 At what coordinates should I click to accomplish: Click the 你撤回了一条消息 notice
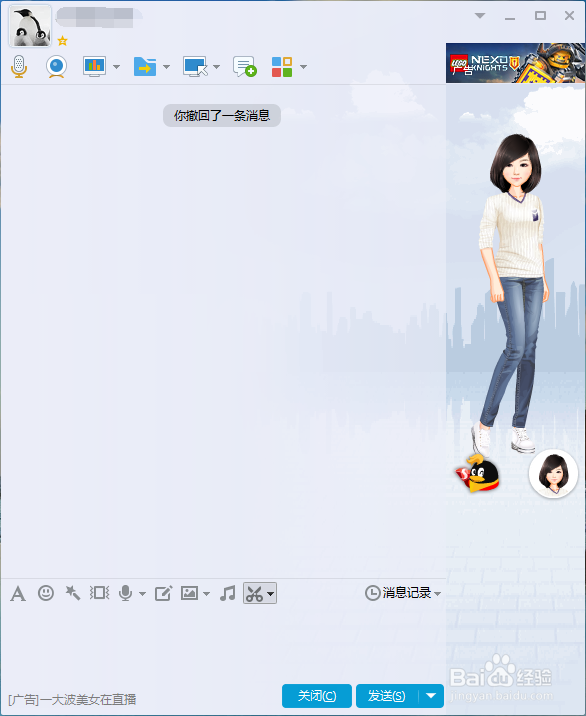[x=222, y=116]
